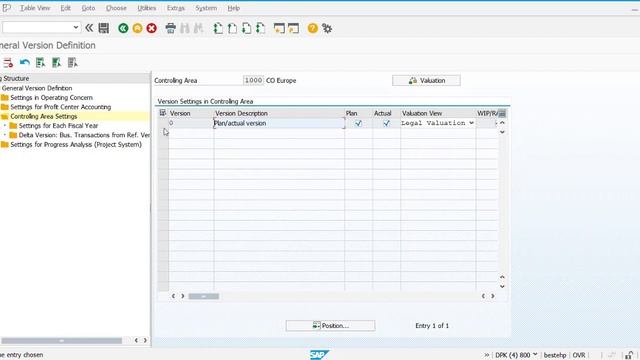This screenshot has height=360, width=640.
Task: Click the table horizontal scrollbar thumb
Action: (x=204, y=296)
